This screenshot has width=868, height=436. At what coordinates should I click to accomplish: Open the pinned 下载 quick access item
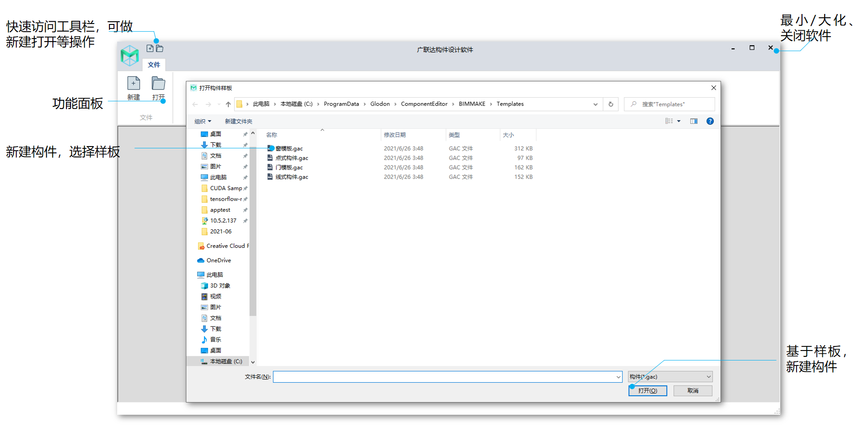215,145
